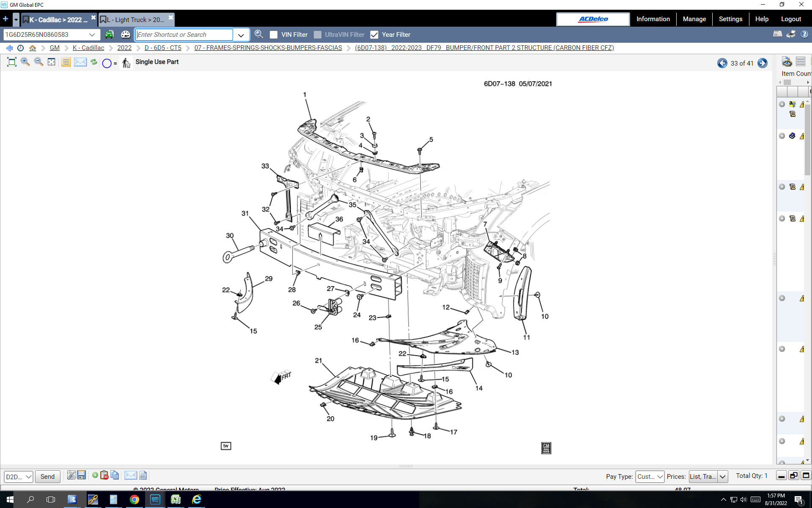Screen dimensions: 812x508
Task: Go to the previous illustration arrow
Action: 722,63
